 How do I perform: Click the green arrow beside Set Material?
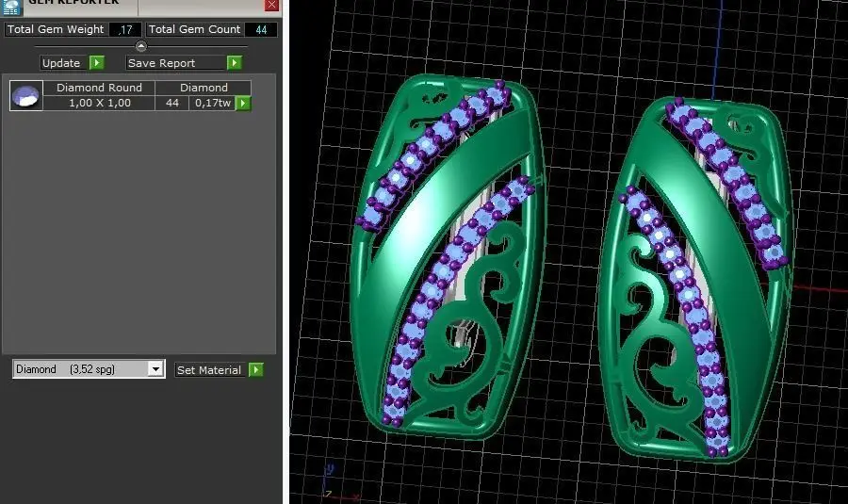coord(255,370)
